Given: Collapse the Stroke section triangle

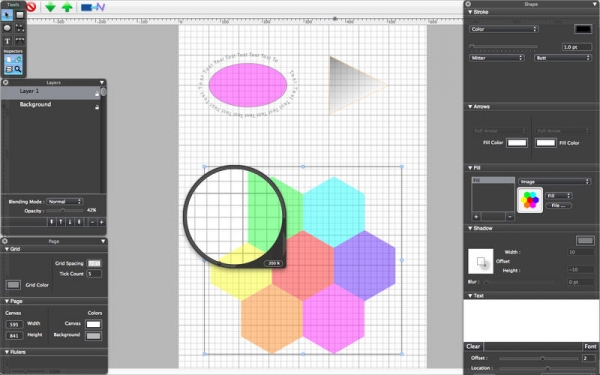Looking at the screenshot, I should click(x=470, y=12).
